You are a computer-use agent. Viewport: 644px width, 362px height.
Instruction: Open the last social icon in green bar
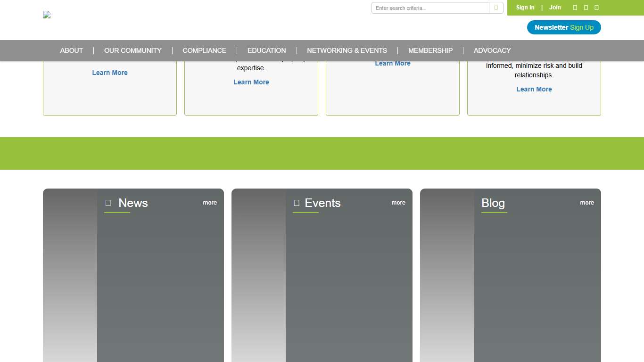[596, 8]
